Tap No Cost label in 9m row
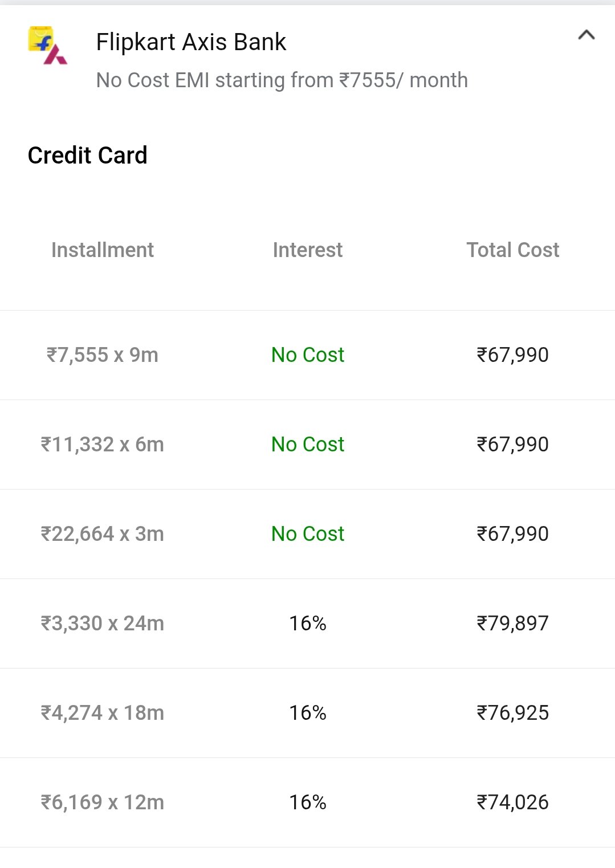The height and width of the screenshot is (868, 615). (x=308, y=355)
